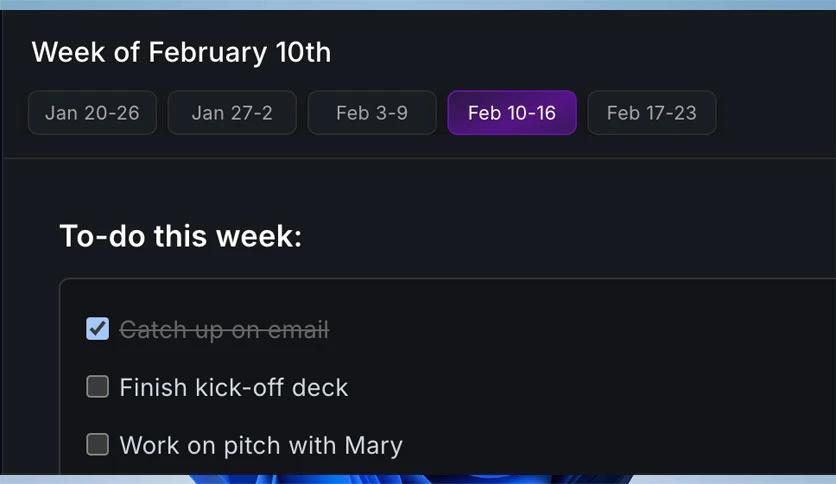Screen dimensions: 836x484
Task: Select the Feb 3-9 week tab
Action: 372,112
